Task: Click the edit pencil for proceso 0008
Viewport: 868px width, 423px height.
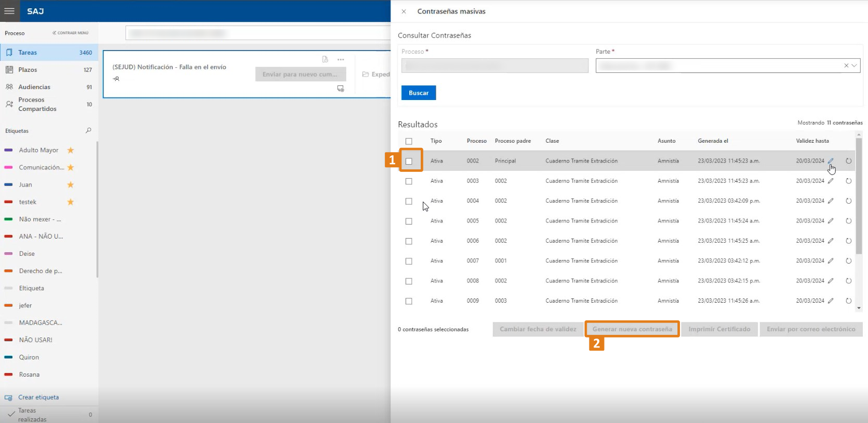Action: tap(831, 281)
